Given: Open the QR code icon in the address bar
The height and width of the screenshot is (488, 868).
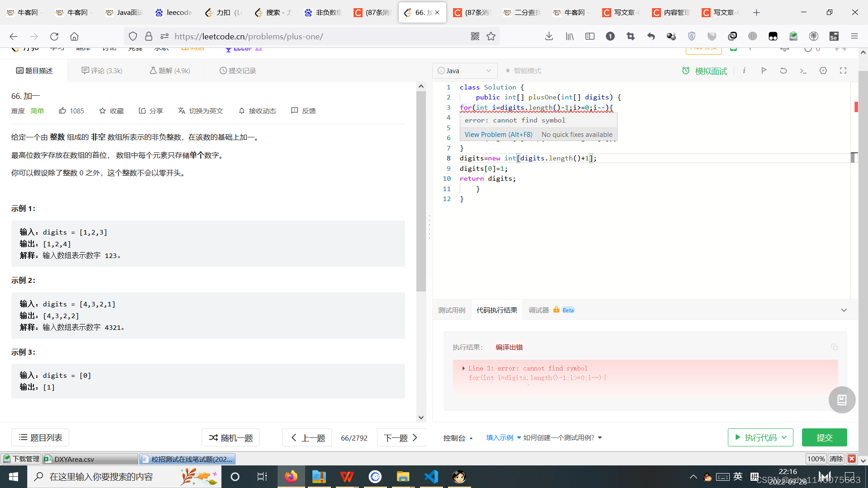Looking at the screenshot, I should pyautogui.click(x=475, y=37).
